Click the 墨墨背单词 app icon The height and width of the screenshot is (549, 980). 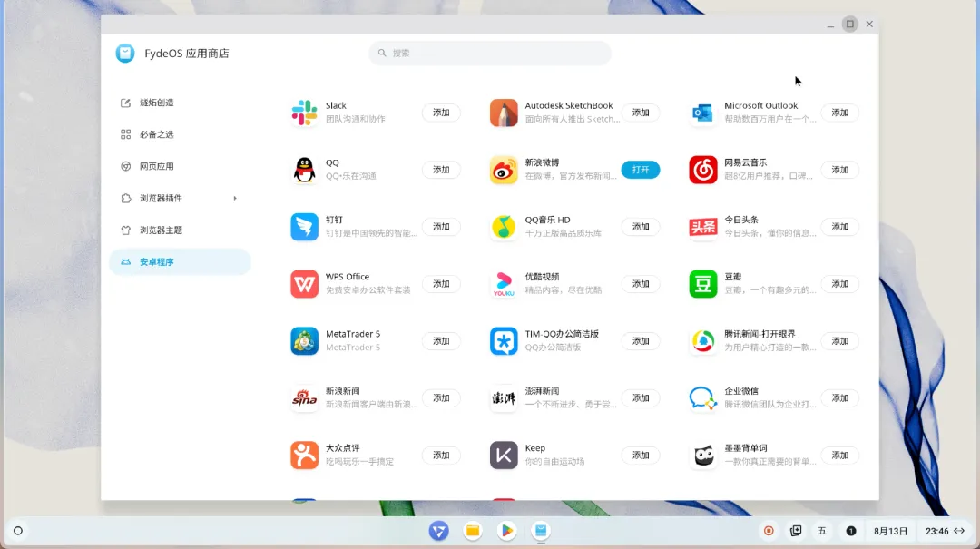[x=703, y=456]
